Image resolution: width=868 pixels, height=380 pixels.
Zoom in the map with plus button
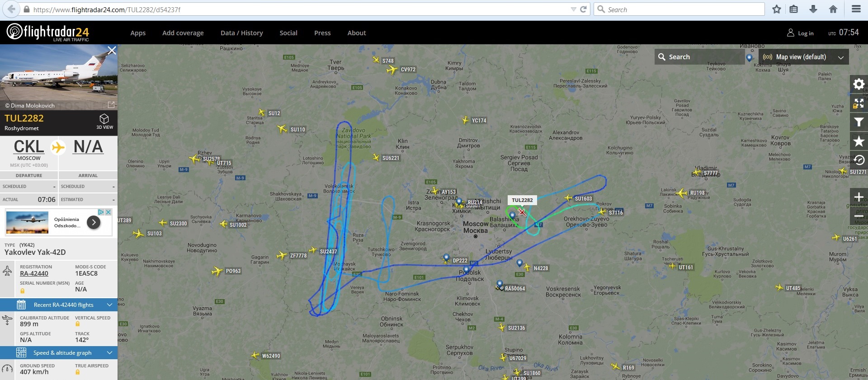pyautogui.click(x=859, y=197)
